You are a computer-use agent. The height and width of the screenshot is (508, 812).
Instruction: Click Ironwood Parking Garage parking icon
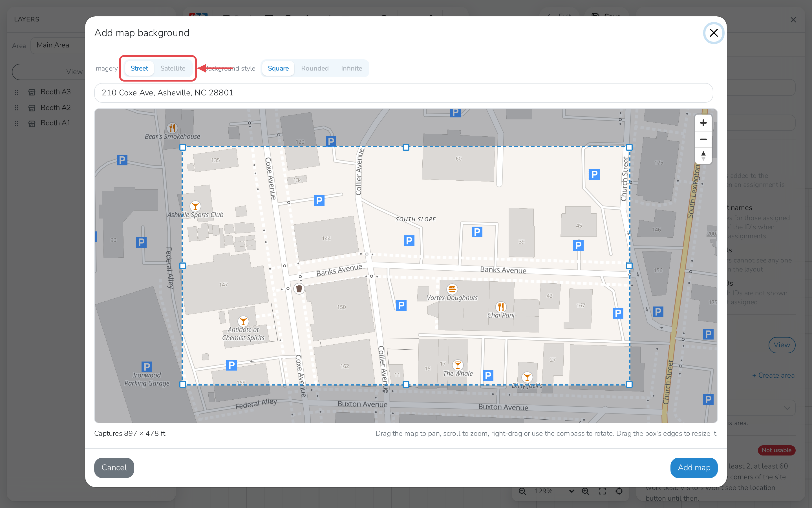click(x=147, y=367)
